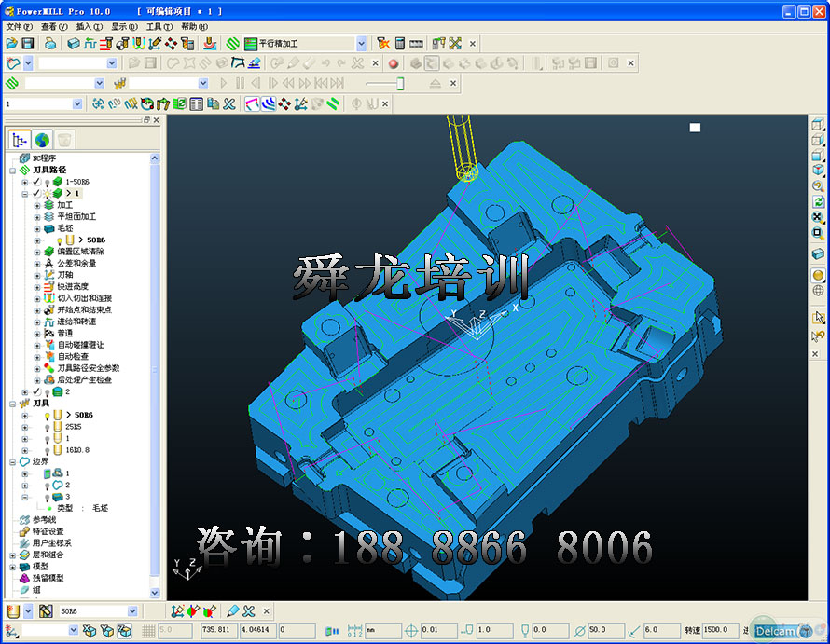Select the explorer tree tab icon
Image resolution: width=830 pixels, height=644 pixels.
pos(20,140)
